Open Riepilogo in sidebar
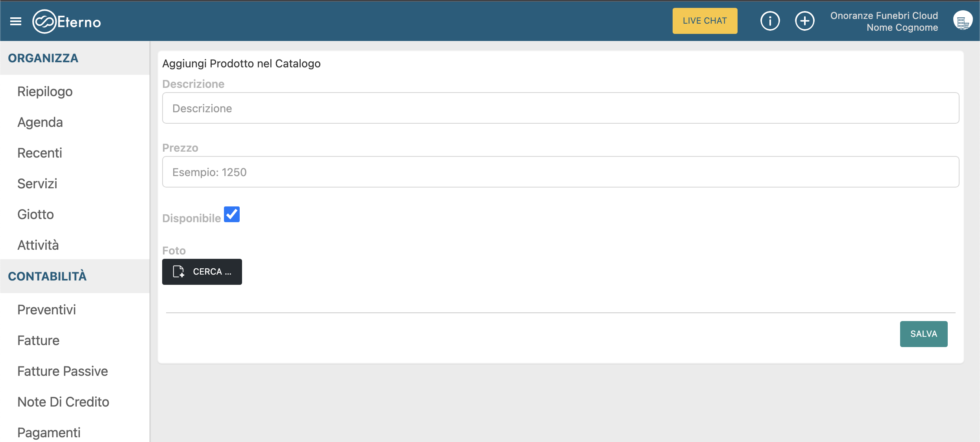980x442 pixels. click(45, 91)
